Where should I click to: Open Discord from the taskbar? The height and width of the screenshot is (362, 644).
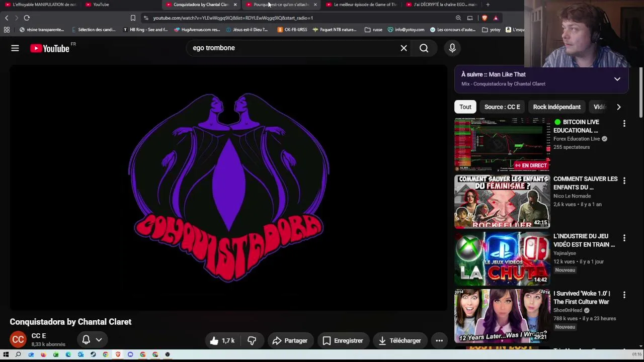point(130,354)
